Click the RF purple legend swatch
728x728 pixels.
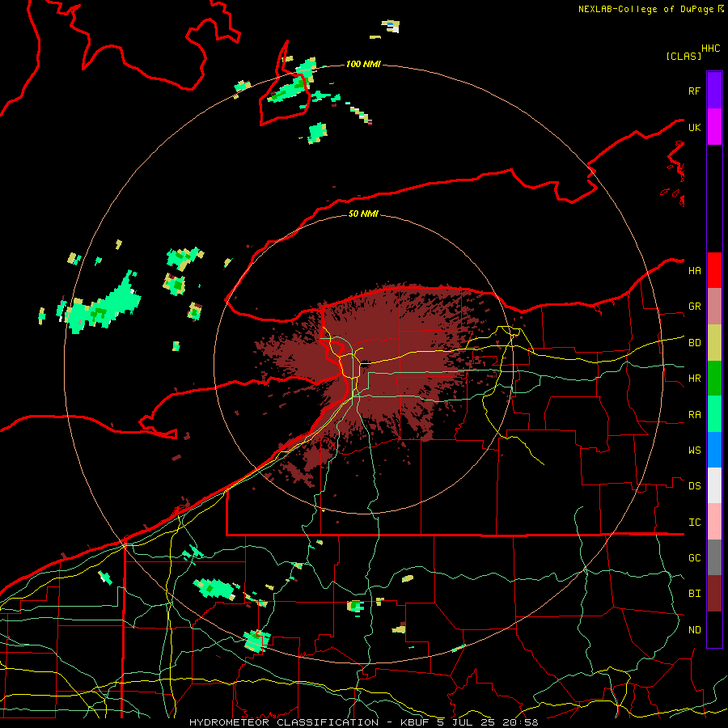[714, 91]
